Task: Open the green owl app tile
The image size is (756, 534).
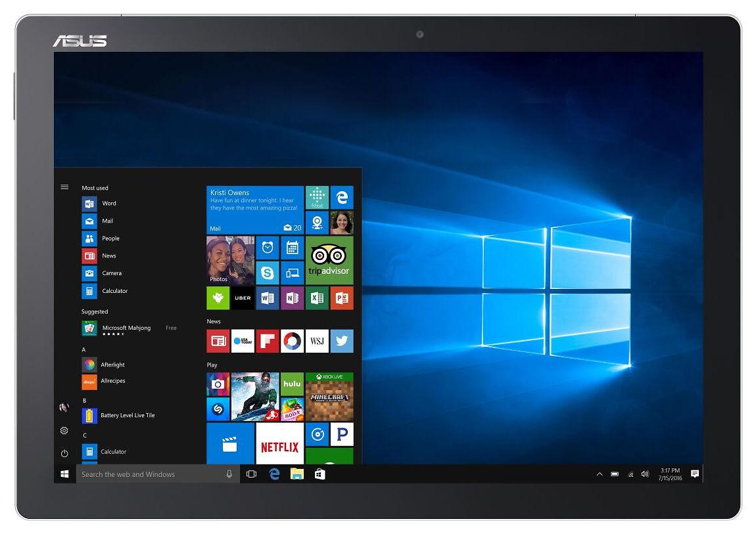Action: coord(218,298)
